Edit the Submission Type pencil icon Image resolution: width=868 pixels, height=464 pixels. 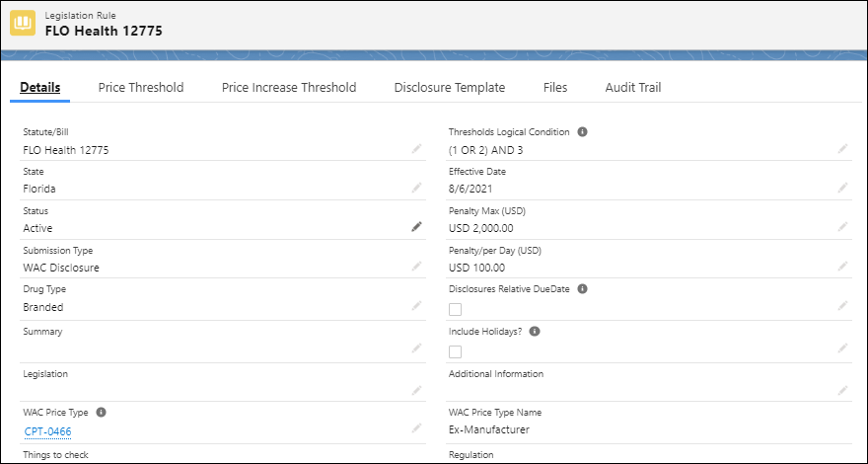(417, 267)
